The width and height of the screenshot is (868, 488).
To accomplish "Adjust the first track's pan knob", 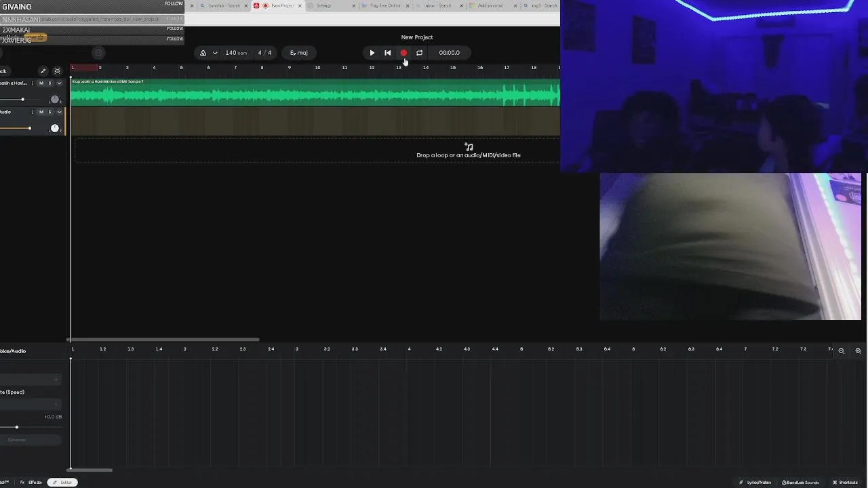I will point(54,100).
